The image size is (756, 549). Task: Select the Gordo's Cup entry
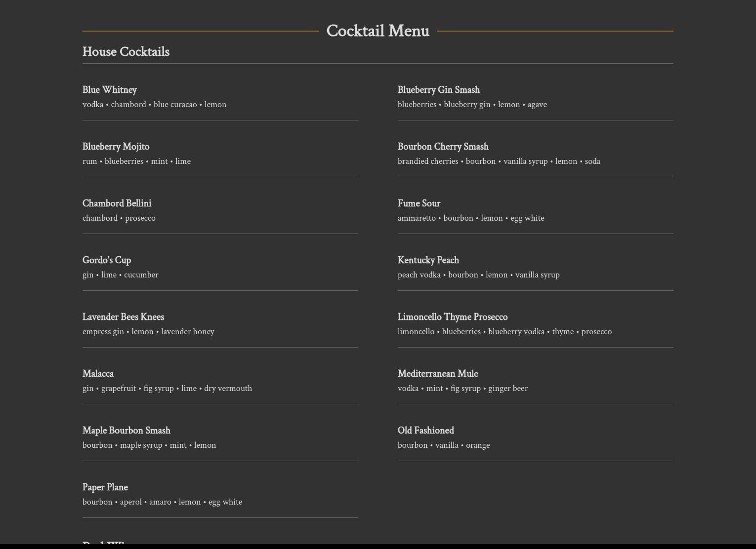pyautogui.click(x=107, y=260)
